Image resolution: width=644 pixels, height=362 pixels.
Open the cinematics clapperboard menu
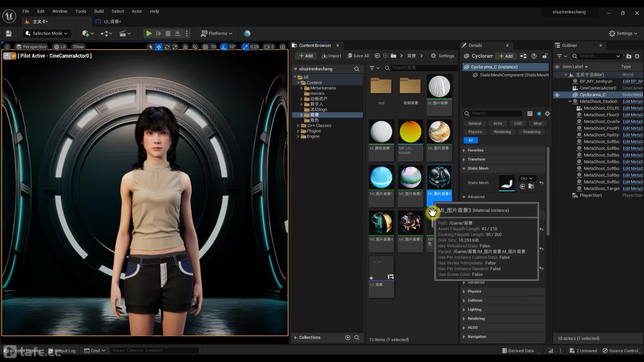pos(125,33)
